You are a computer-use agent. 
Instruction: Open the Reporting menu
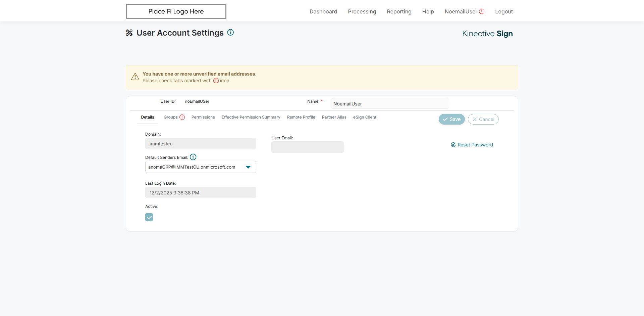coord(399,11)
